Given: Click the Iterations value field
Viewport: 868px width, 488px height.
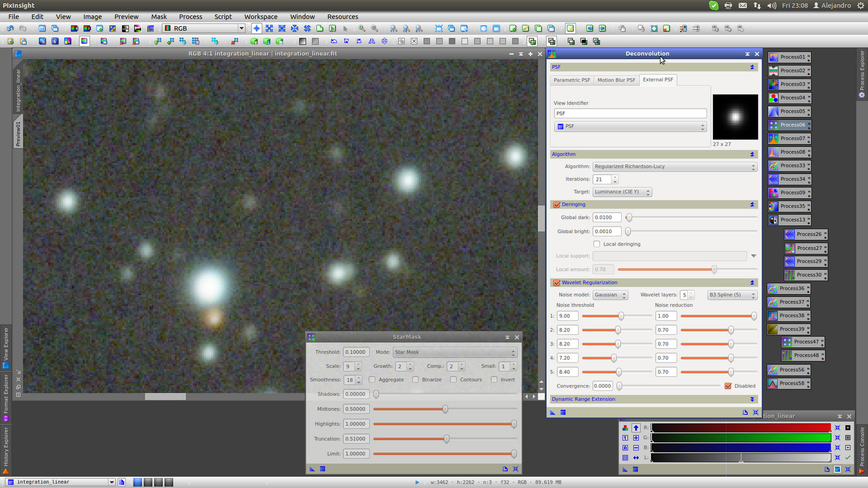Looking at the screenshot, I should click(x=602, y=179).
